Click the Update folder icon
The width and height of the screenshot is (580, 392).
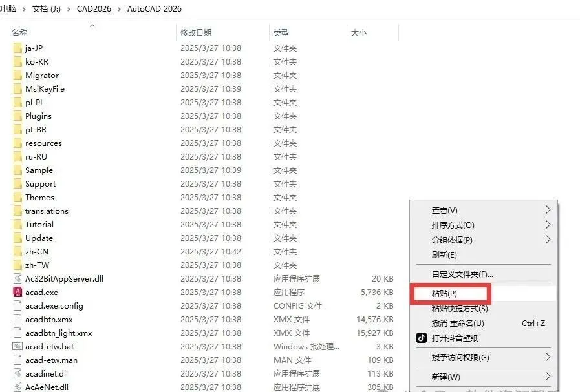[x=17, y=238]
